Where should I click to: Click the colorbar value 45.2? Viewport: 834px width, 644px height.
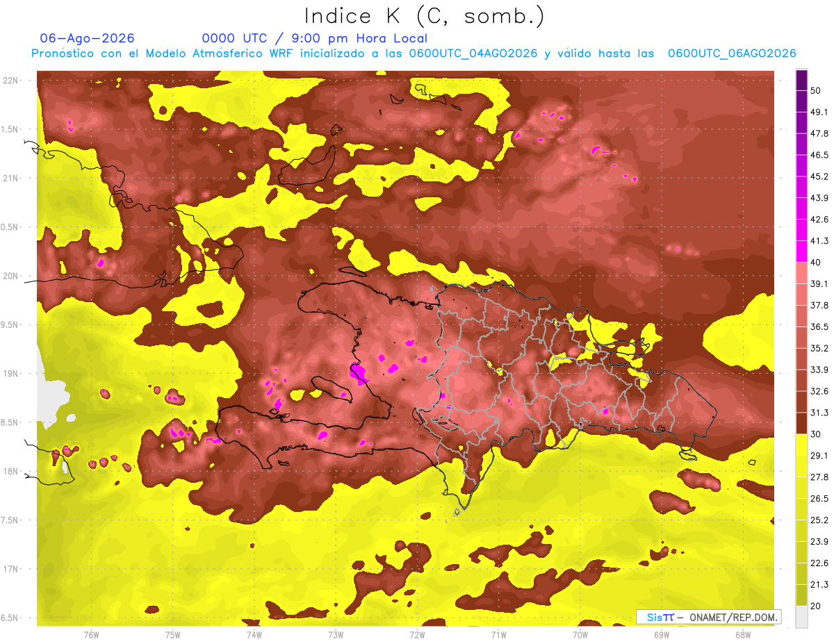(x=819, y=176)
